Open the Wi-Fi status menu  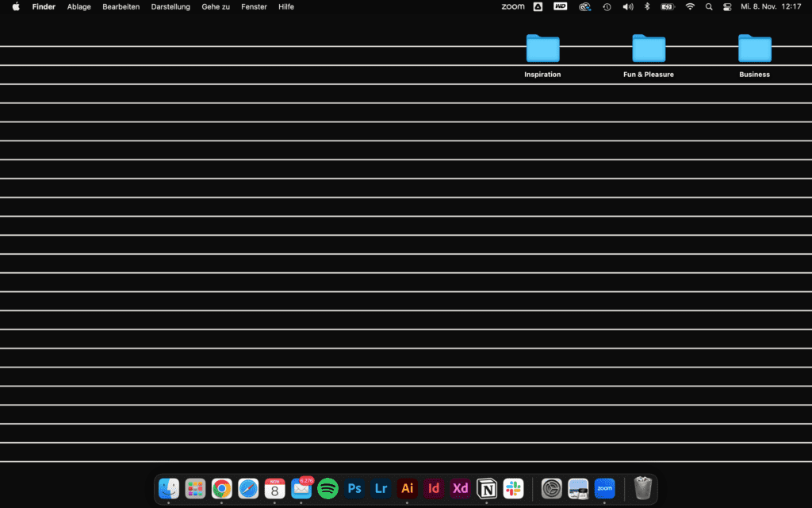click(690, 6)
